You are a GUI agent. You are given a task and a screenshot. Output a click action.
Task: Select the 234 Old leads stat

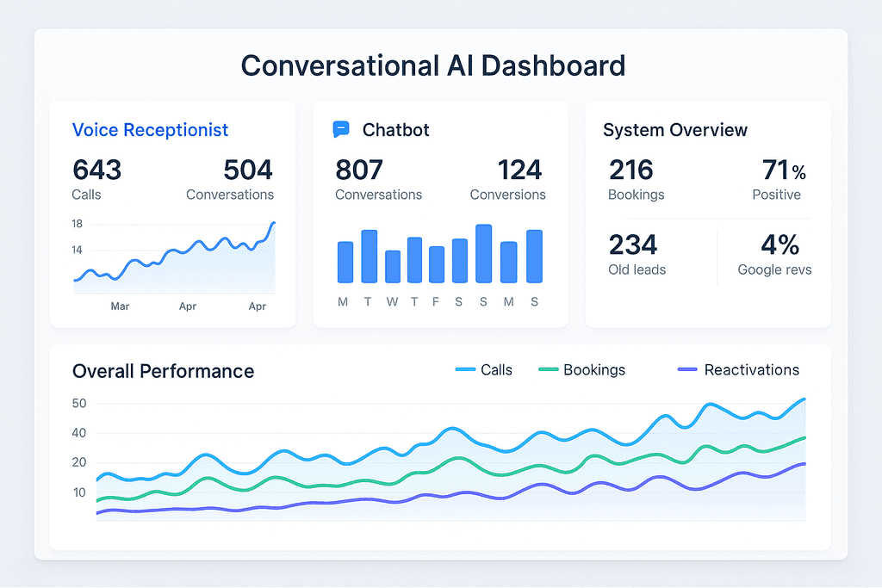pos(637,255)
